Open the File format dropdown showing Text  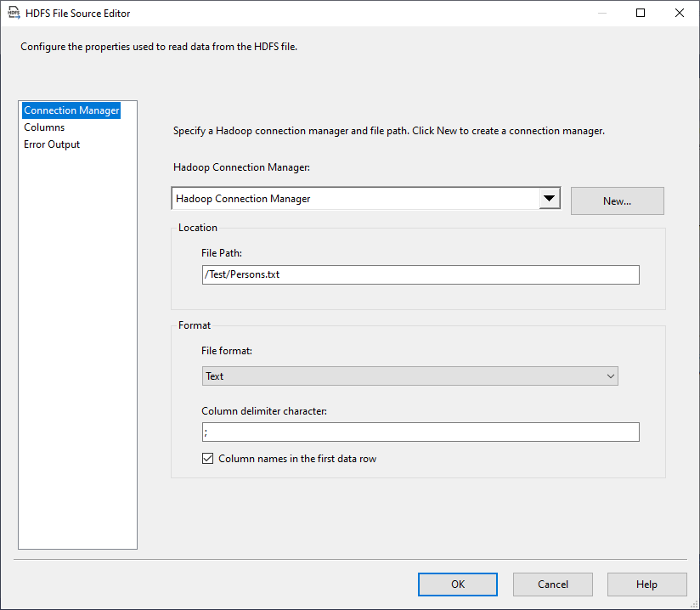(409, 376)
